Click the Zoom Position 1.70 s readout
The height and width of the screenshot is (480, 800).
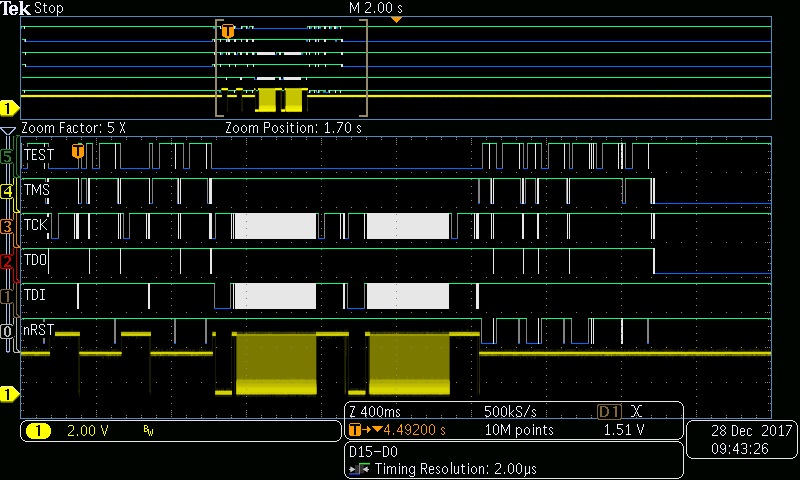293,128
